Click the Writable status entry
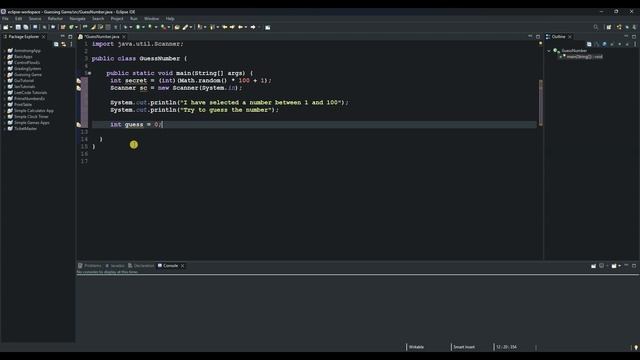 [x=416, y=347]
